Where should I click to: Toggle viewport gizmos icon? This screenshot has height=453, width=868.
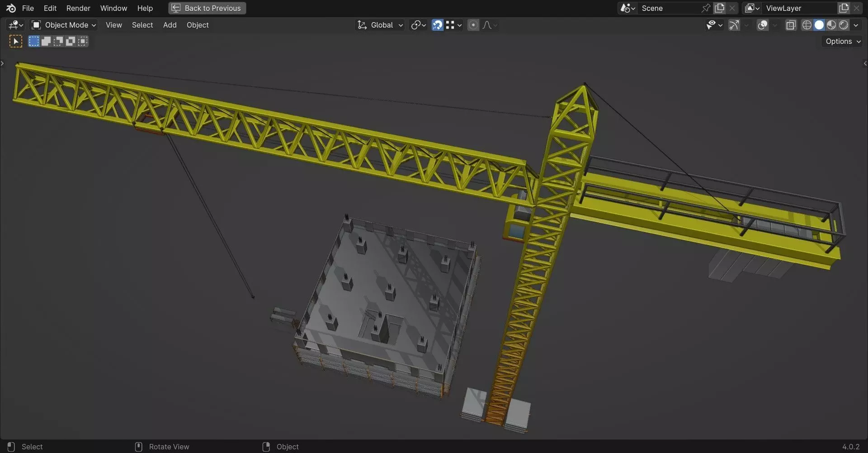click(x=734, y=25)
